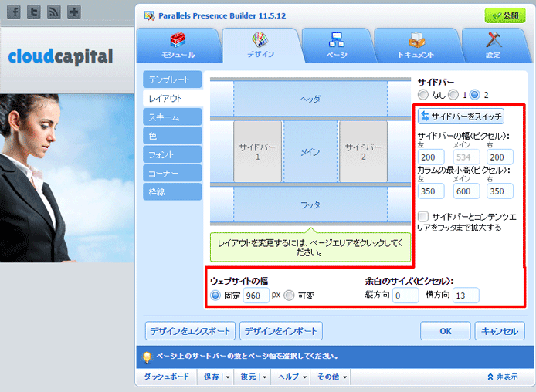The image size is (536, 392).
Task: Expand the 保存 dropdown arrow
Action: pyautogui.click(x=227, y=377)
